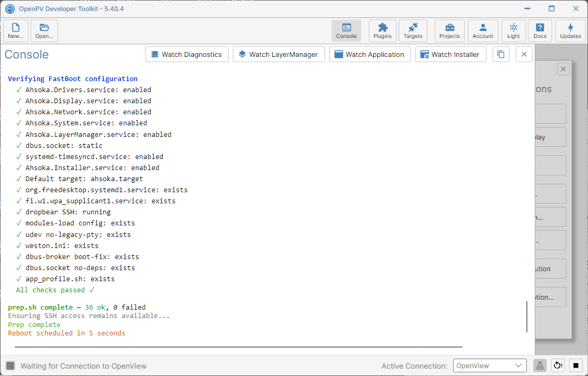Screen dimensions: 588x376
Task: Click the 'All checks passed' message
Action: 55,290
